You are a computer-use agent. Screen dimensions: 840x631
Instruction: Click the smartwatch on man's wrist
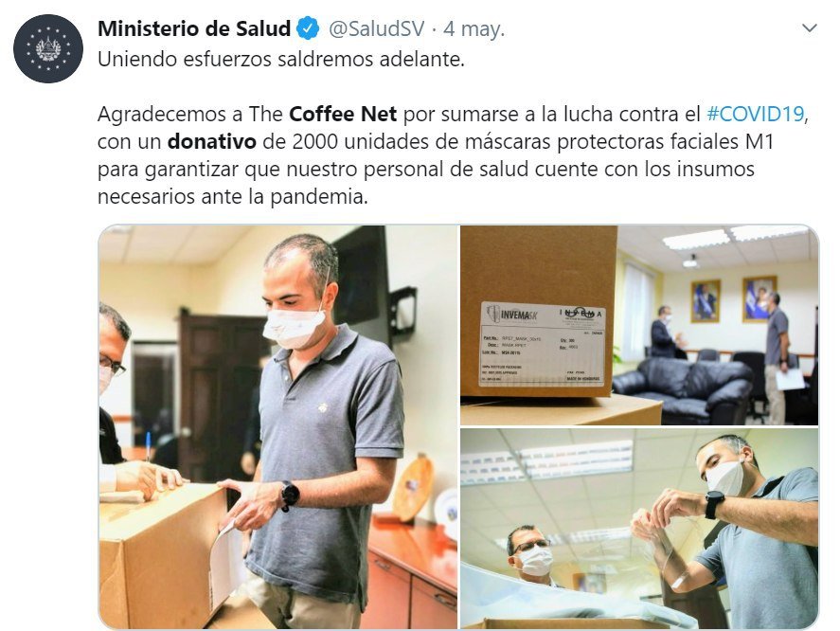click(x=290, y=495)
